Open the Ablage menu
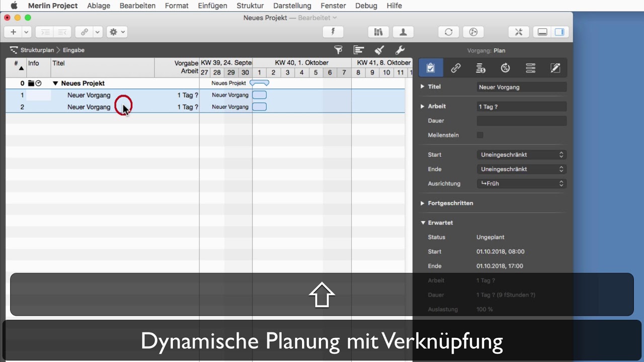 tap(99, 6)
